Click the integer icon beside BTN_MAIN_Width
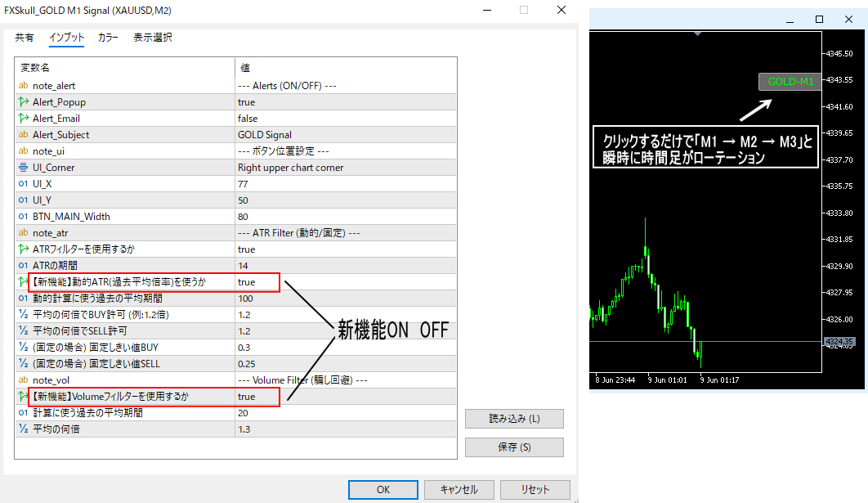This screenshot has height=503, width=868. pyautogui.click(x=23, y=216)
